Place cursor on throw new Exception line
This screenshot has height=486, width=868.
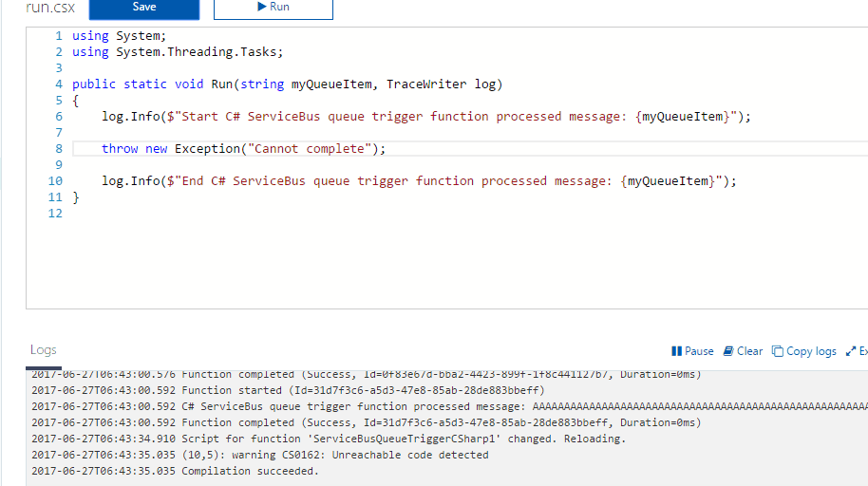(243, 149)
